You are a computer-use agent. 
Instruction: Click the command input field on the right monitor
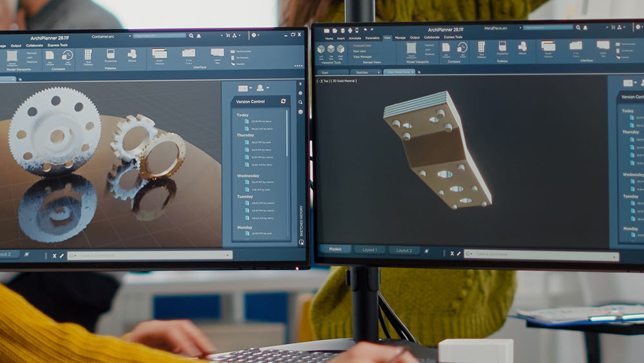pyautogui.click(x=541, y=256)
